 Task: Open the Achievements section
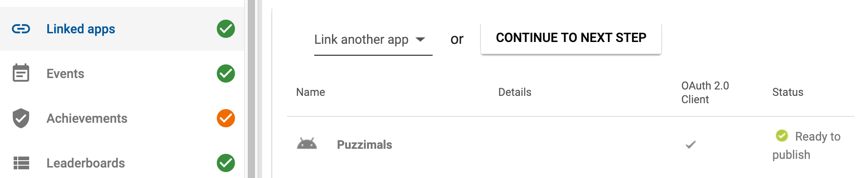point(122,118)
